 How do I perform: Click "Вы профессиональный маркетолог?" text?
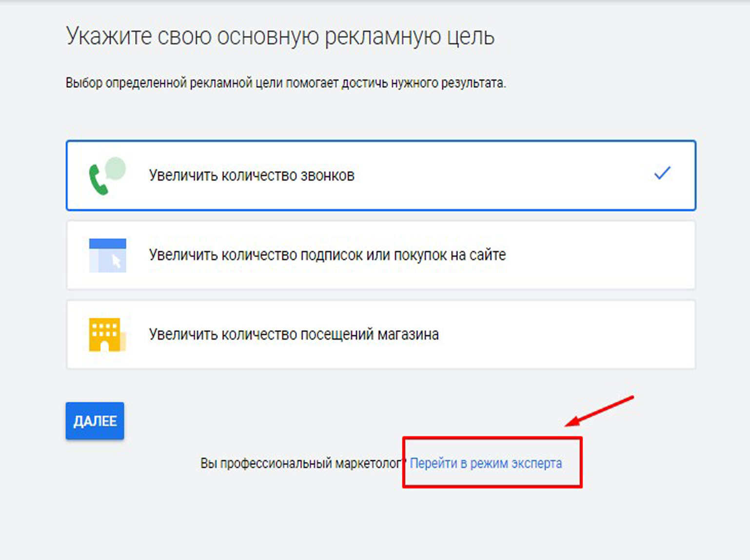pyautogui.click(x=301, y=463)
